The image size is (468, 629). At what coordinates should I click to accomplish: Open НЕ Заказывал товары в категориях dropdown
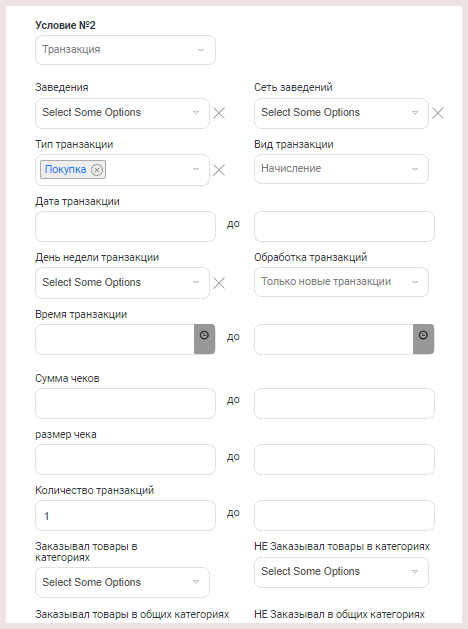point(341,572)
